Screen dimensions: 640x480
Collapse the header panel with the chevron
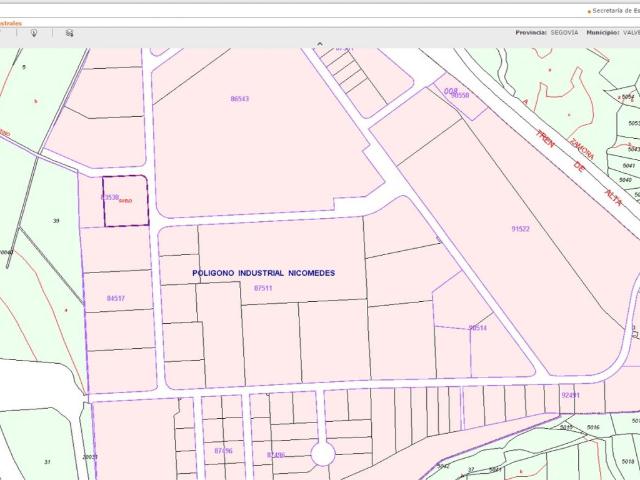pyautogui.click(x=320, y=44)
